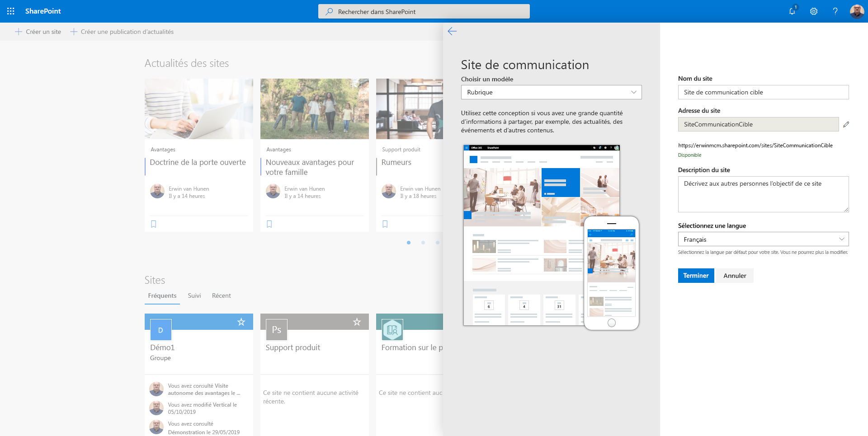This screenshot has width=868, height=436.
Task: Open the notifications bell
Action: tap(792, 11)
